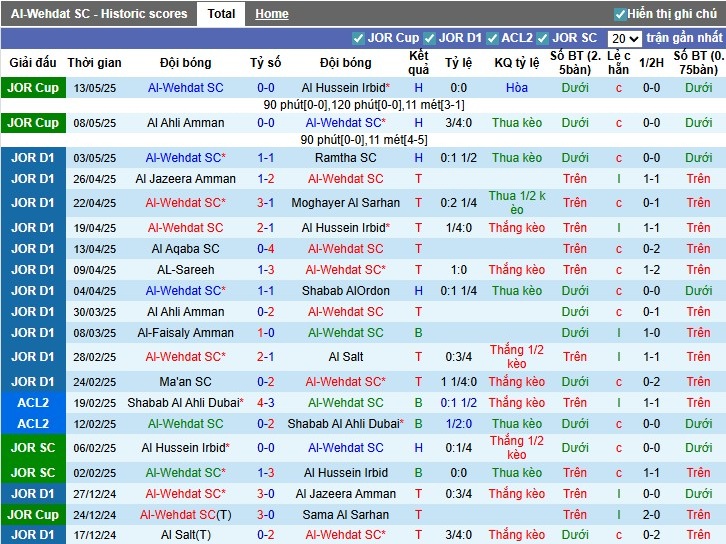Click the Hòa result on 13/05/25 row

[517, 88]
